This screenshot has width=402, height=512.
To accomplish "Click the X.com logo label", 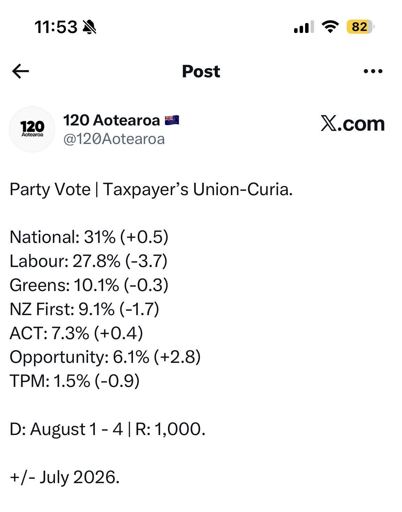I will click(x=353, y=124).
